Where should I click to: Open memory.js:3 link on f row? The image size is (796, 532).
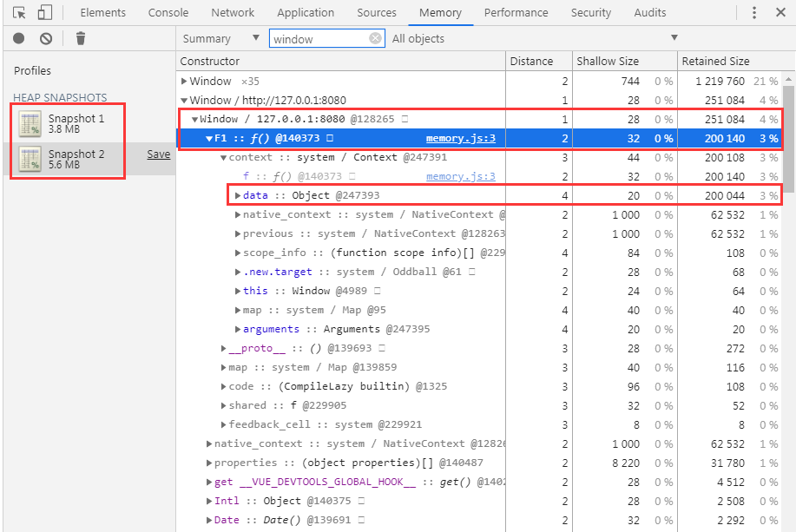(x=460, y=176)
